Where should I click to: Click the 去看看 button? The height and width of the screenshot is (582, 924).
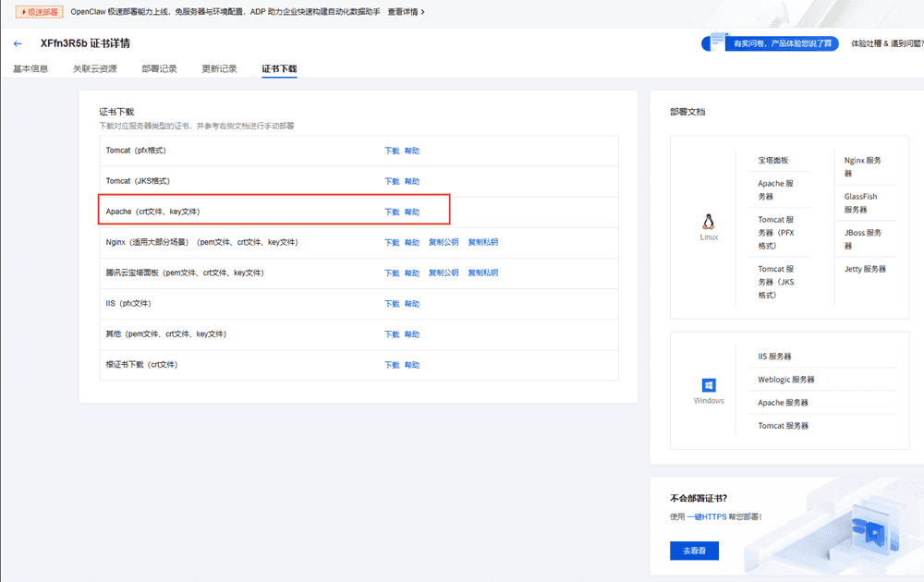pos(694,551)
